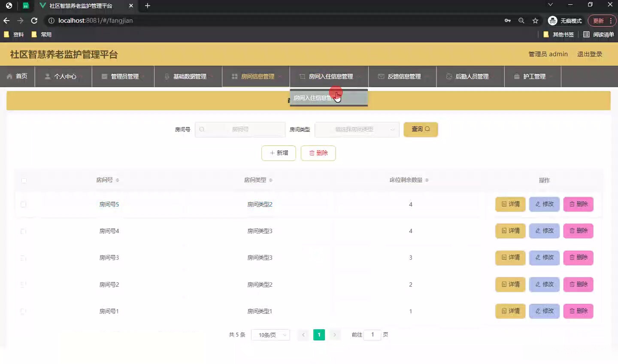Click the 查询 search button
The image size is (618, 364).
pos(421,129)
